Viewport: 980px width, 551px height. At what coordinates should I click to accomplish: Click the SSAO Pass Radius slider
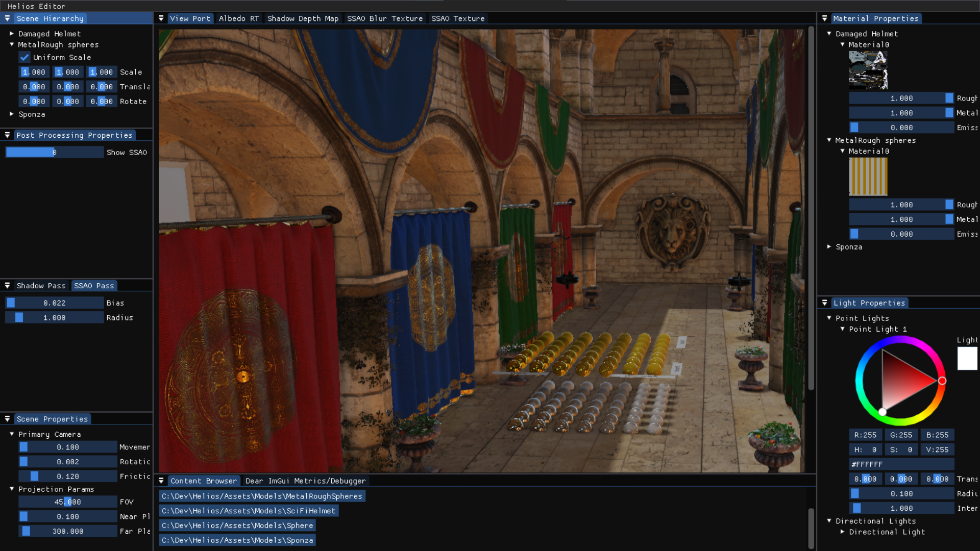point(54,318)
